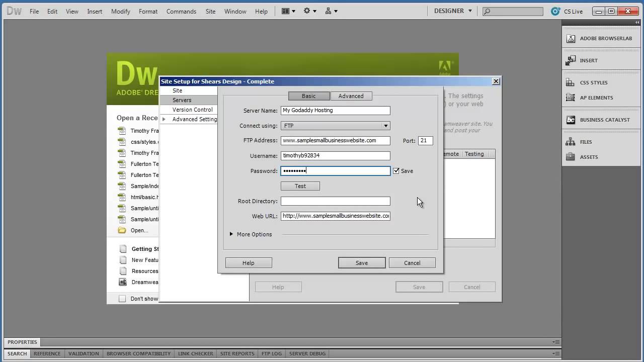Click the CS Live icon

(555, 11)
